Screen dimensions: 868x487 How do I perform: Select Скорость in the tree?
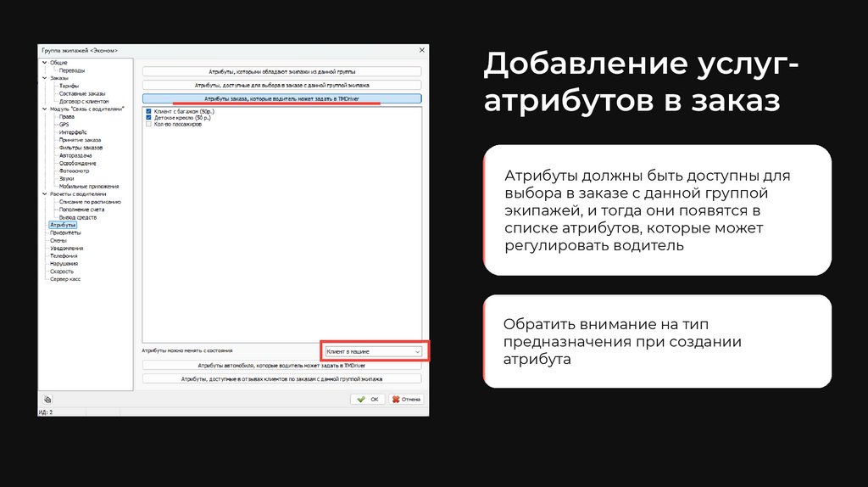[61, 272]
